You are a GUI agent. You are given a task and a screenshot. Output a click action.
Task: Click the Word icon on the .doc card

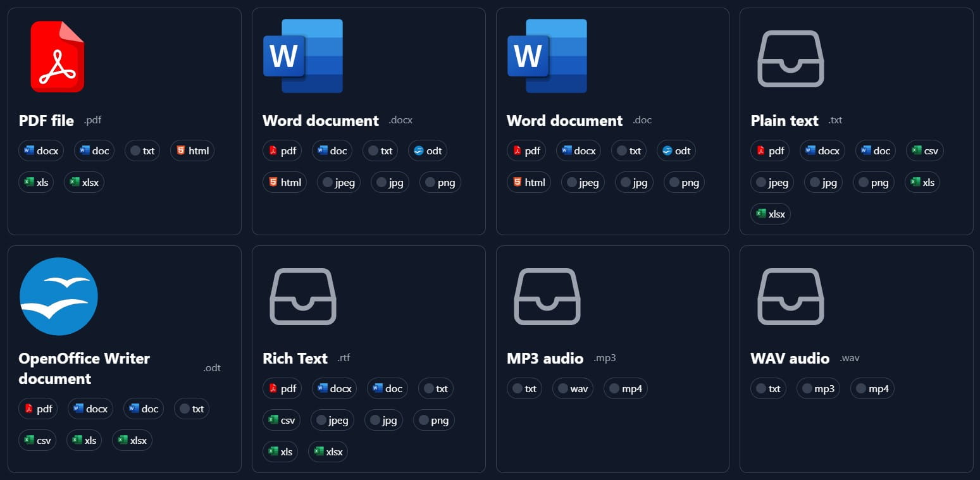pos(547,56)
